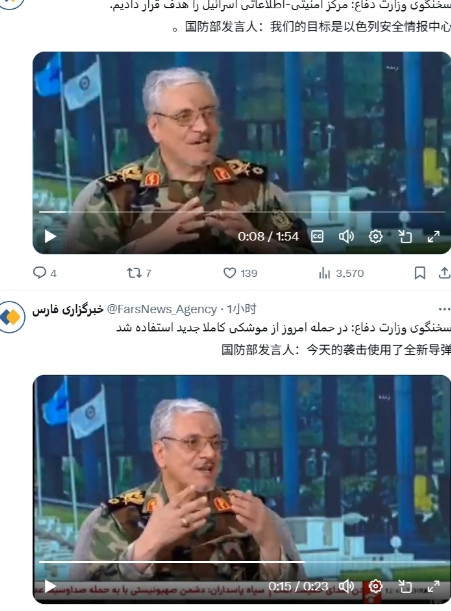Toggle closed captions on the first video

coord(317,236)
